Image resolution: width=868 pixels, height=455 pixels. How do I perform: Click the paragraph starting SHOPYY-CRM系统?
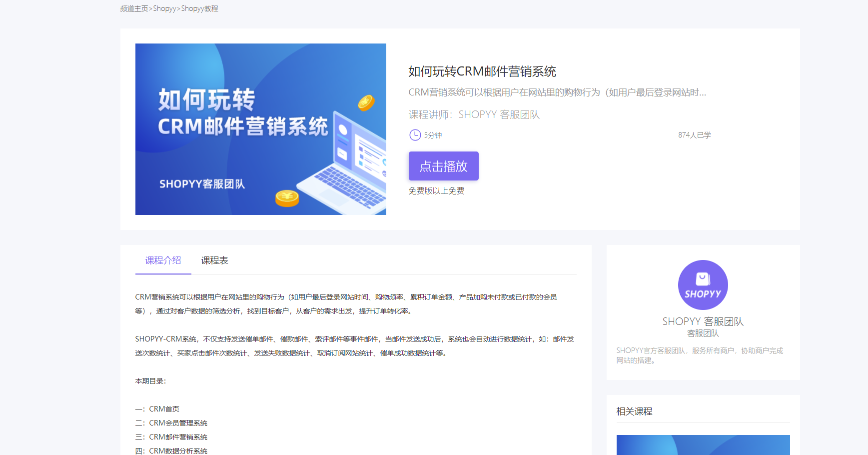355,346
